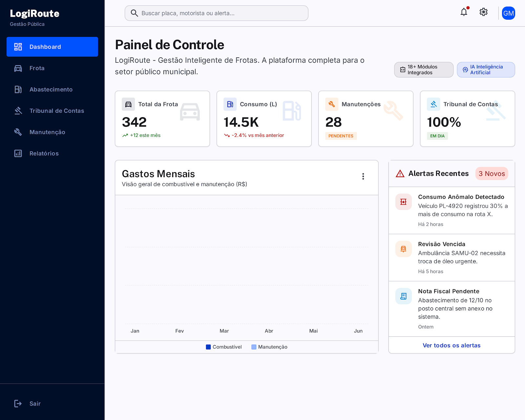Click the wrench icon in Manutenções card
525x420 pixels.
(332, 104)
